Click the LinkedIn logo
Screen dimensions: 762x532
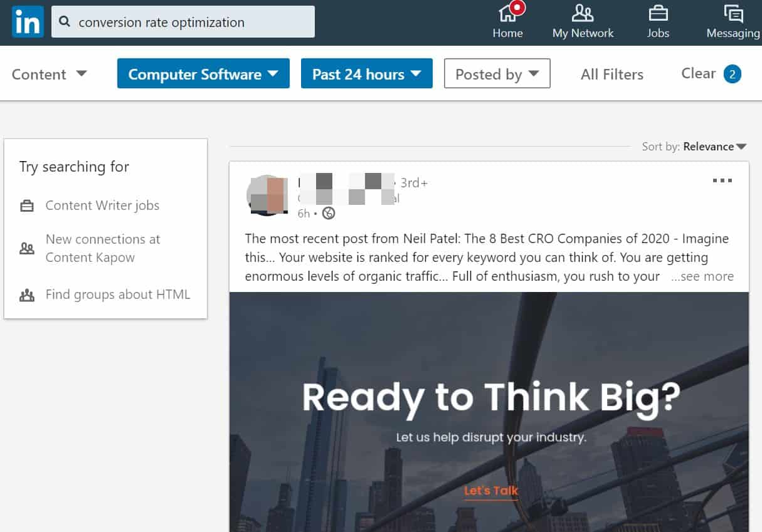[x=26, y=21]
